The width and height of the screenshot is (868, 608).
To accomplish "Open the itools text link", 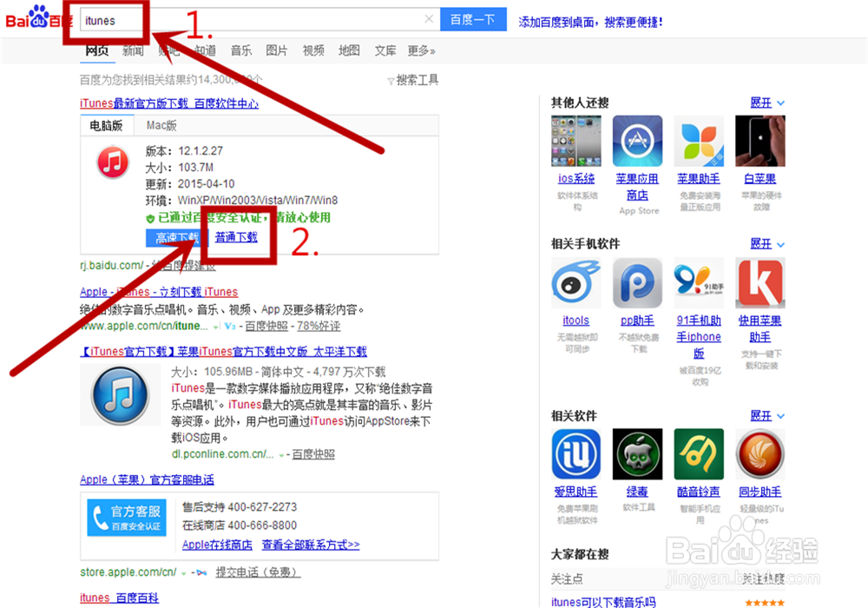I will click(575, 320).
